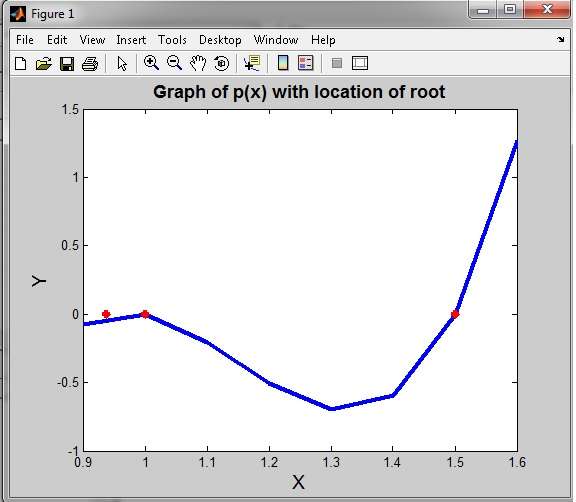Enable the Pan hand tool

[198, 63]
